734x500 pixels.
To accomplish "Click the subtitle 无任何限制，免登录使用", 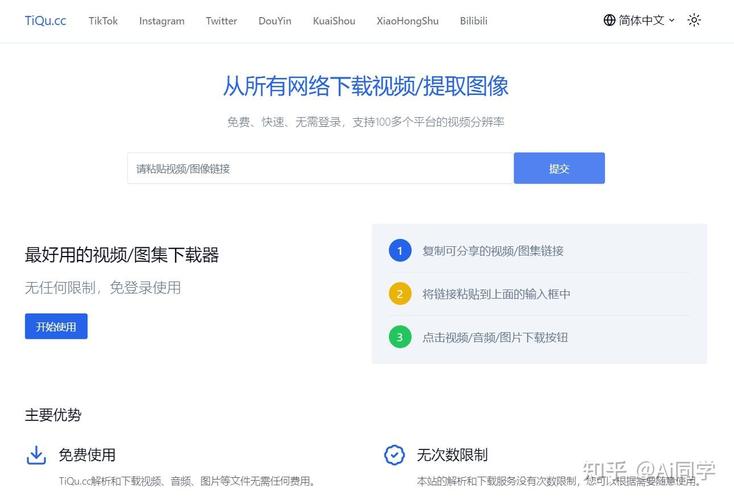I will 103,287.
